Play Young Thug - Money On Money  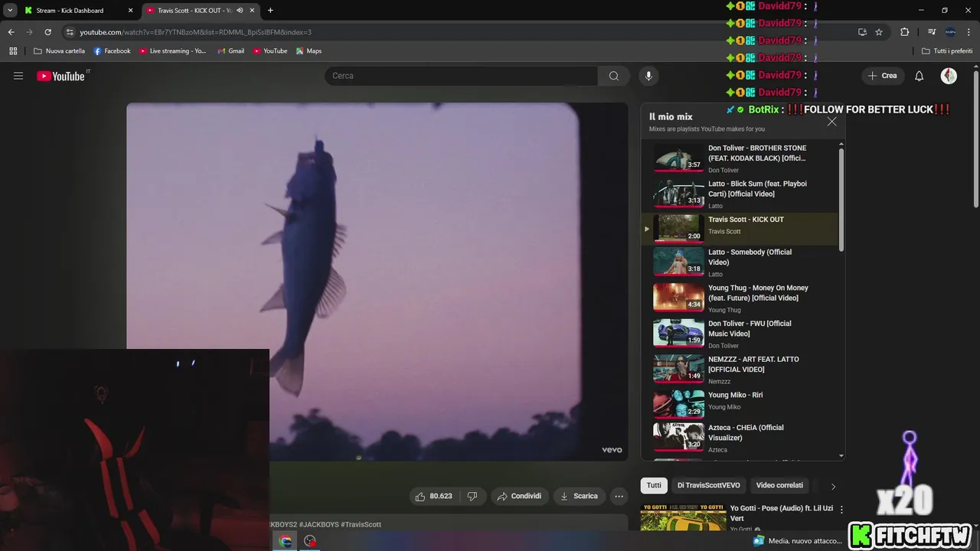coord(740,298)
